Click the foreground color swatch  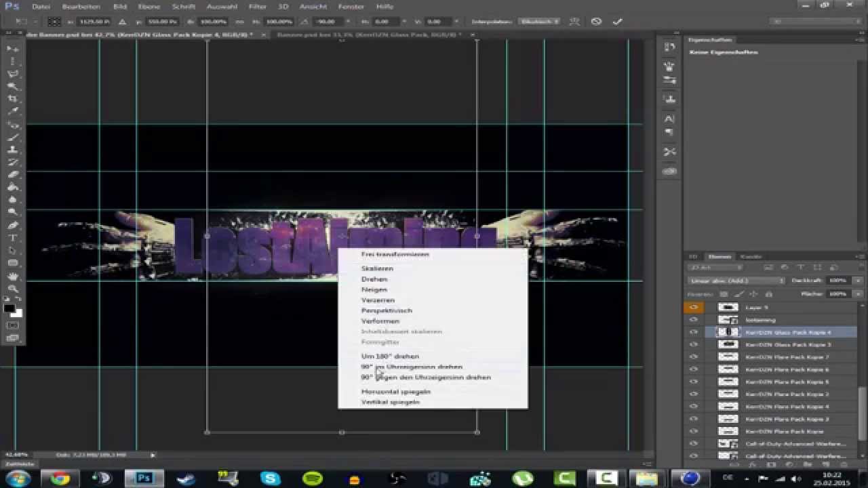(9, 308)
